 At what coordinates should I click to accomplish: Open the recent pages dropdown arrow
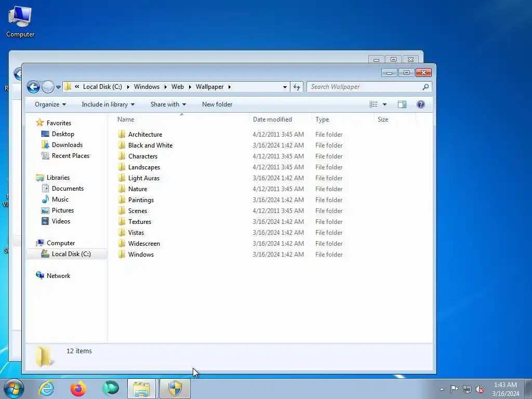(x=58, y=87)
